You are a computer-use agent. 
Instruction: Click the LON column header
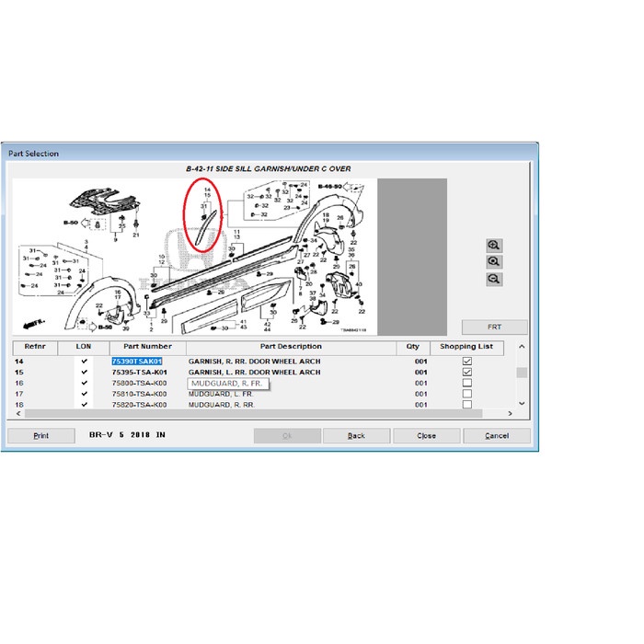click(84, 347)
